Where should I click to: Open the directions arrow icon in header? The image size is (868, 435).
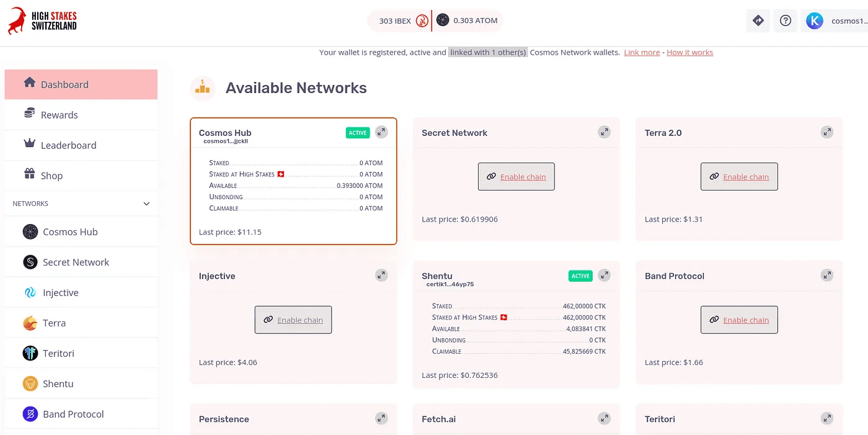[758, 20]
